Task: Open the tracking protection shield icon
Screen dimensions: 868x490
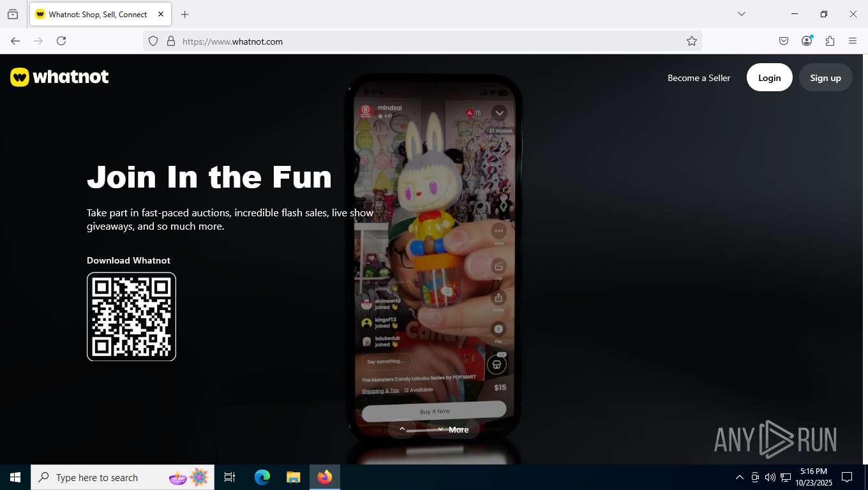Action: tap(153, 41)
